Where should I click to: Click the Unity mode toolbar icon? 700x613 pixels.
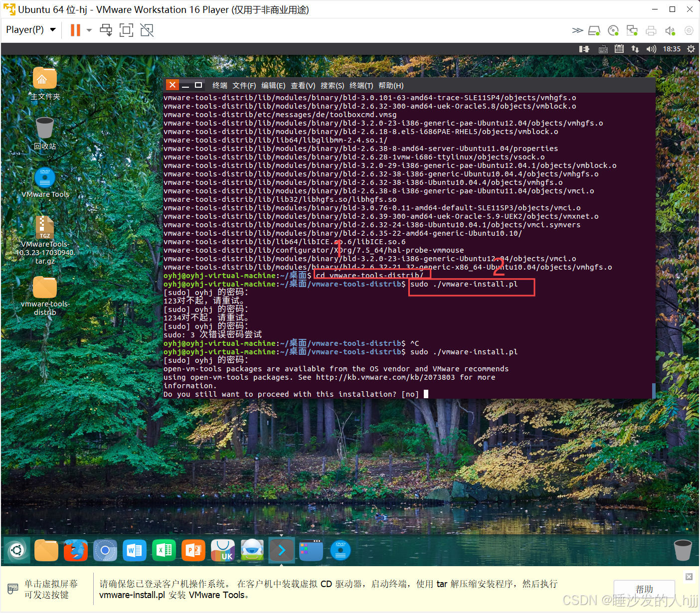[147, 30]
